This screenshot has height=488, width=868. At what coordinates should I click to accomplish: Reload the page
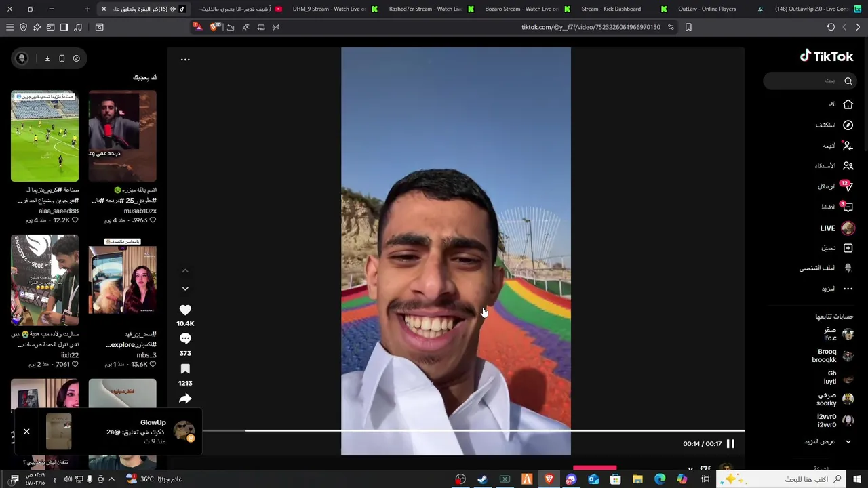pos(831,27)
